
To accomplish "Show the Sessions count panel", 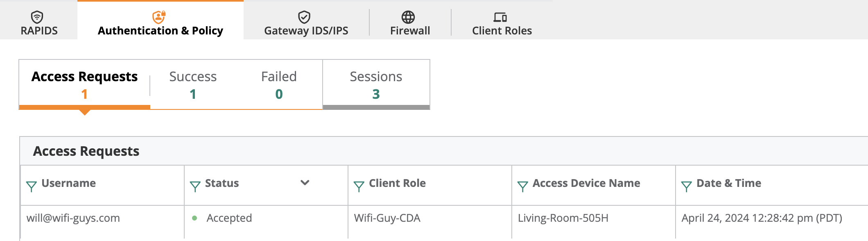I will 376,84.
